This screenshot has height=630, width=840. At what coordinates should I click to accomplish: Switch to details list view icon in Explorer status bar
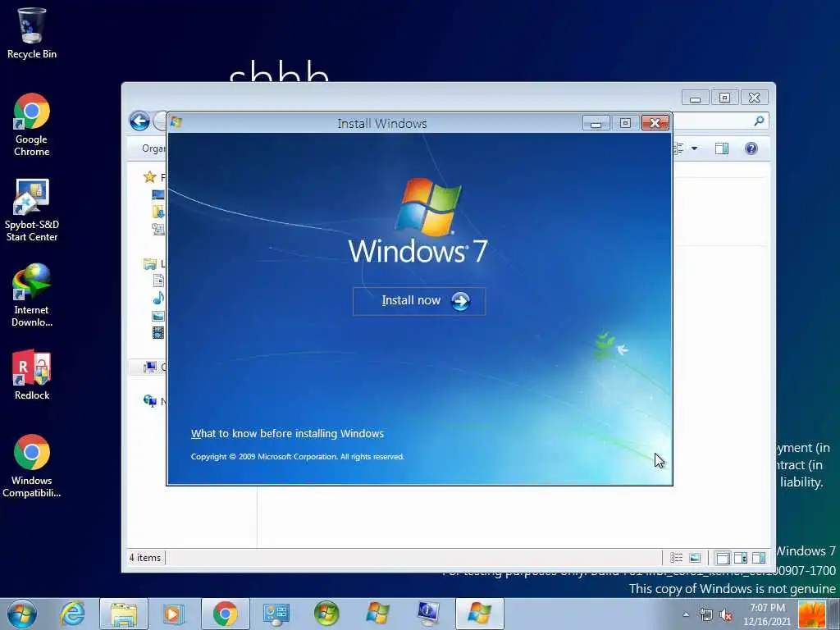pyautogui.click(x=677, y=558)
